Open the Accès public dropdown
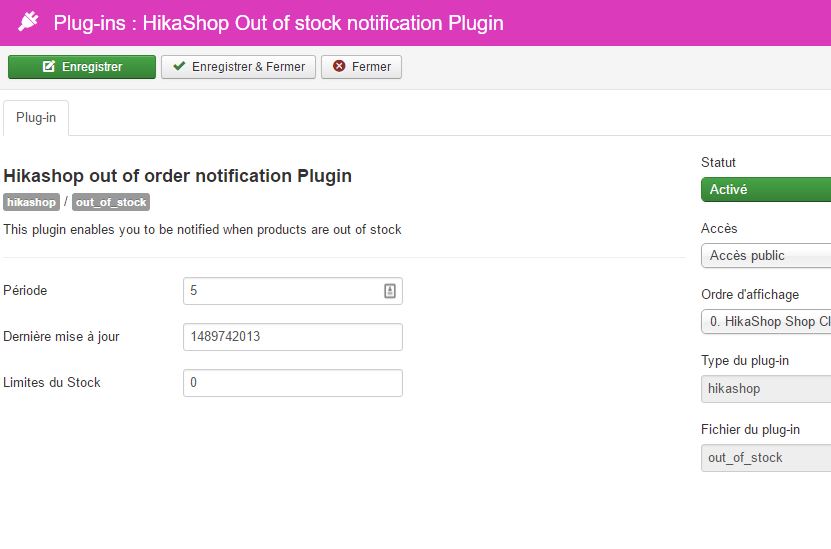The height and width of the screenshot is (549, 831). click(765, 256)
